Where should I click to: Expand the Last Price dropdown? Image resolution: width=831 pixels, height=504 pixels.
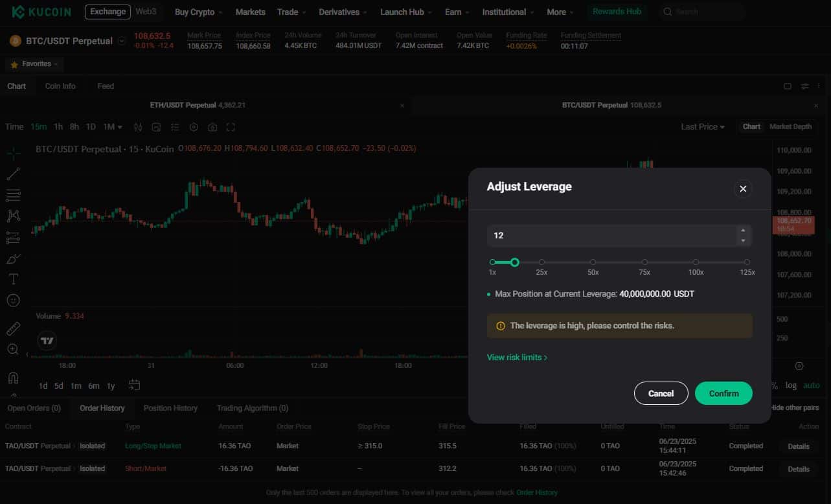click(x=703, y=127)
